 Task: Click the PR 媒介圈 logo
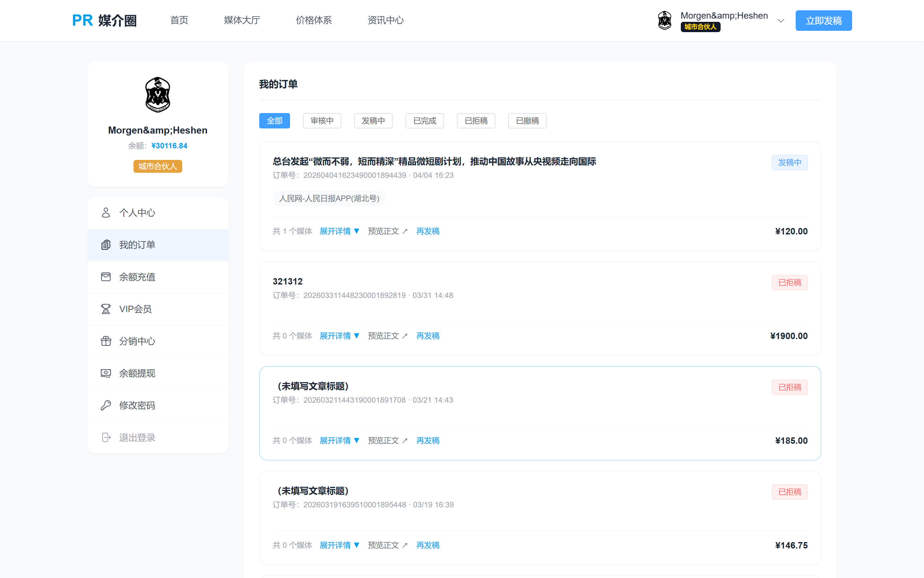(x=104, y=20)
